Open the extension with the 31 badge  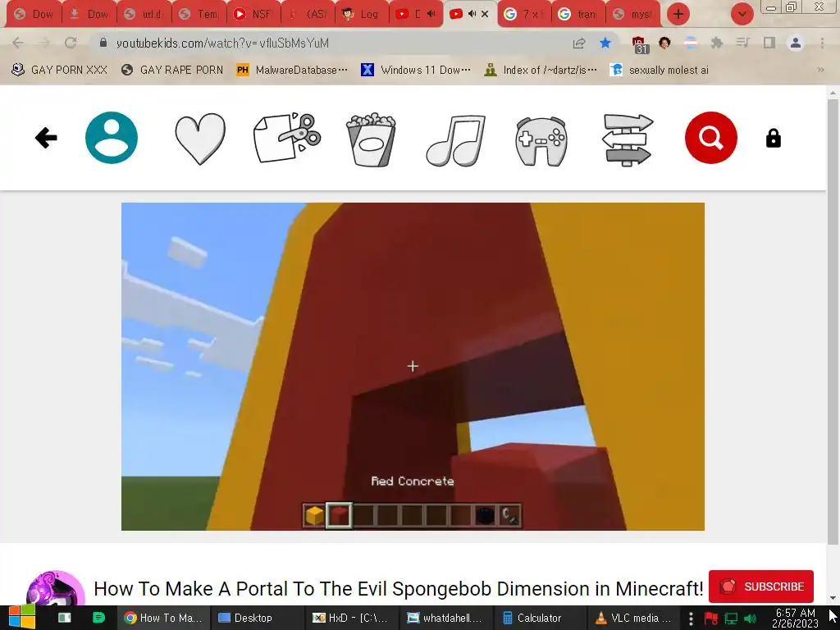[x=639, y=44]
